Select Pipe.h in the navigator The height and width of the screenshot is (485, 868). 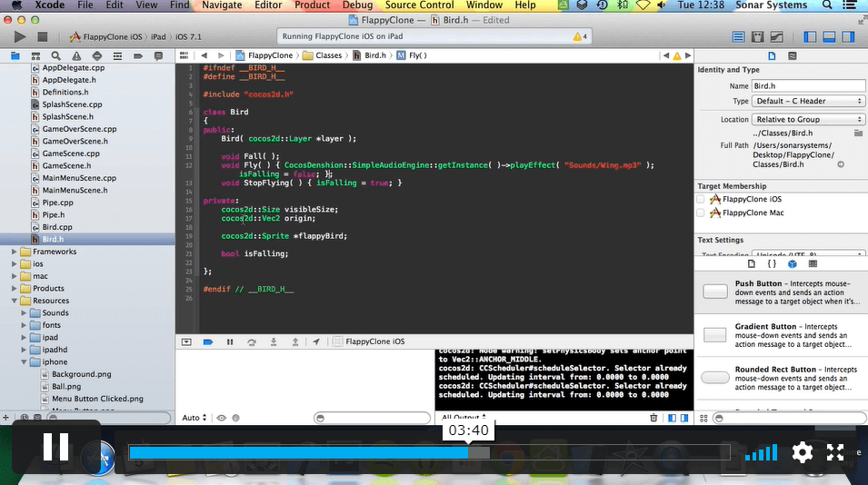53,215
